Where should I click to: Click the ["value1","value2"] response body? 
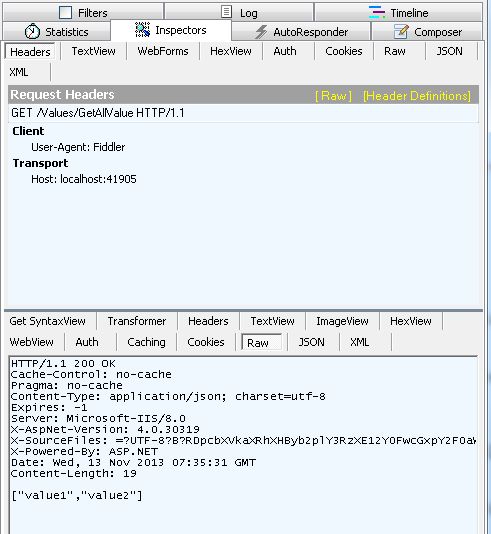[77, 495]
